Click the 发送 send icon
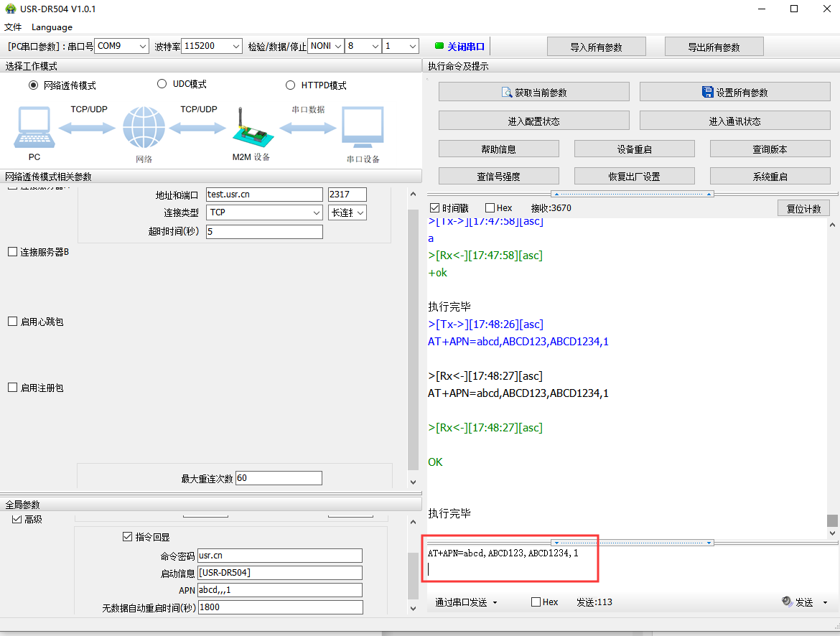Viewport: 840px width, 636px height. click(787, 602)
